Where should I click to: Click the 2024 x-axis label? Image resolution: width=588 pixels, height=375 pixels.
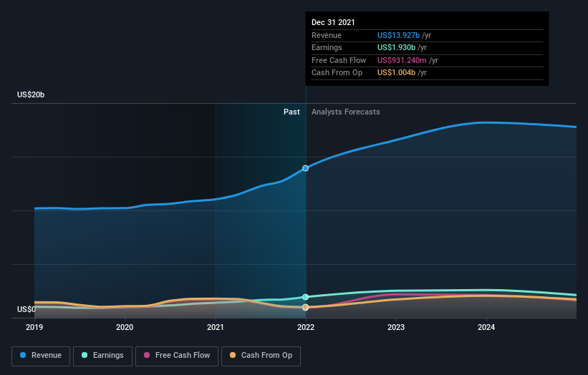point(486,328)
